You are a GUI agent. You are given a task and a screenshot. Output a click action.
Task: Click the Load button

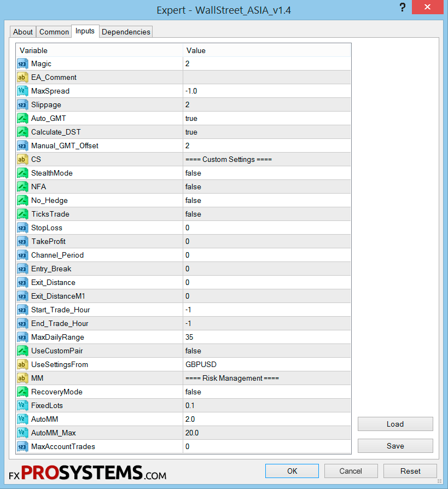click(395, 424)
